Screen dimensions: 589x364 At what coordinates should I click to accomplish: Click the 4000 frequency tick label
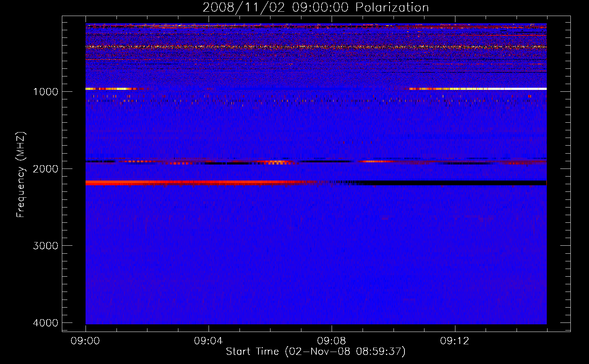[x=46, y=323]
